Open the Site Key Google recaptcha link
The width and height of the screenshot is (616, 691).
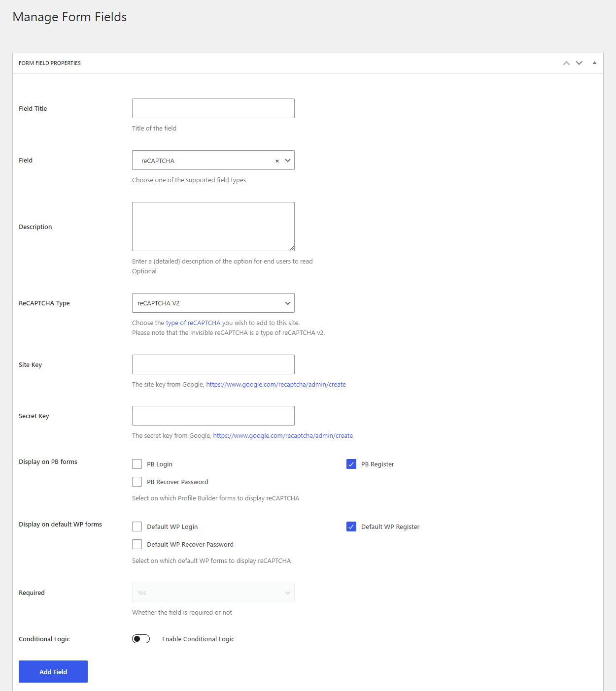(276, 385)
